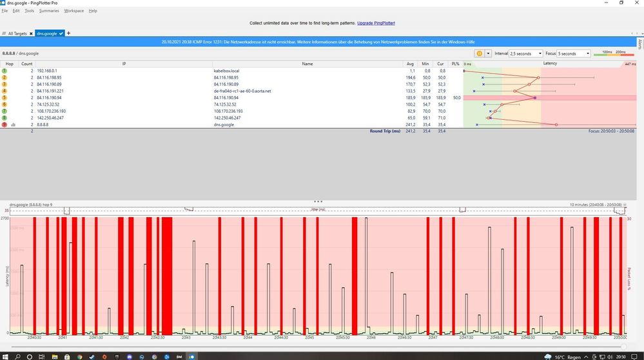Open the File menu
The height and width of the screenshot is (360, 644).
tap(5, 11)
